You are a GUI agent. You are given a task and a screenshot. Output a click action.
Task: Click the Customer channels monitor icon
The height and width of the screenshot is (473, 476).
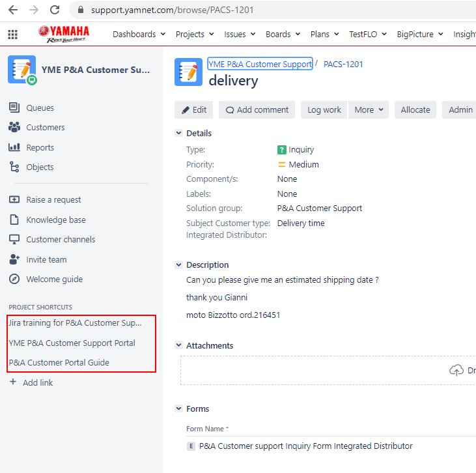[x=14, y=239]
